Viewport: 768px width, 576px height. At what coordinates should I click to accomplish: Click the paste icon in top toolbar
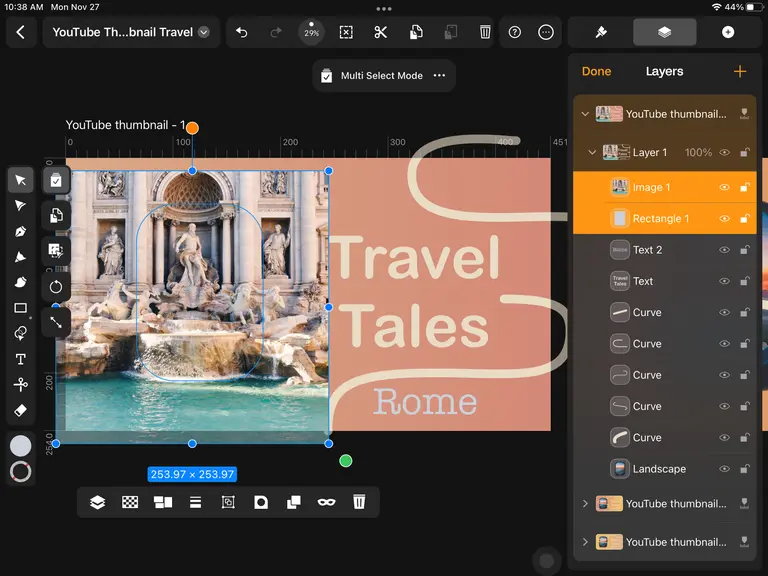[451, 32]
